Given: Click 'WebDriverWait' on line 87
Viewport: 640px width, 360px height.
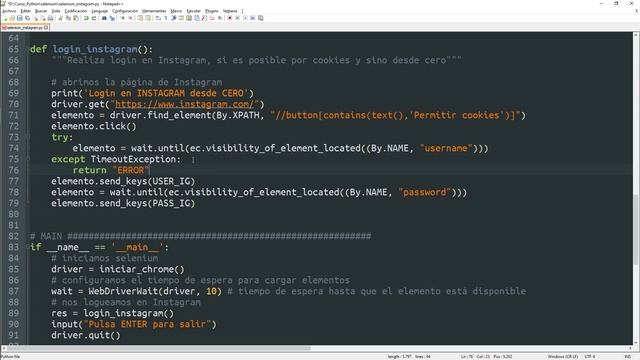Looking at the screenshot, I should coord(123,291).
